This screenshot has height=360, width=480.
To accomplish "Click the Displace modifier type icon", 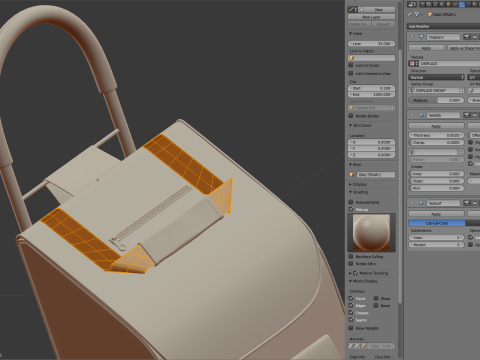I will [421, 37].
